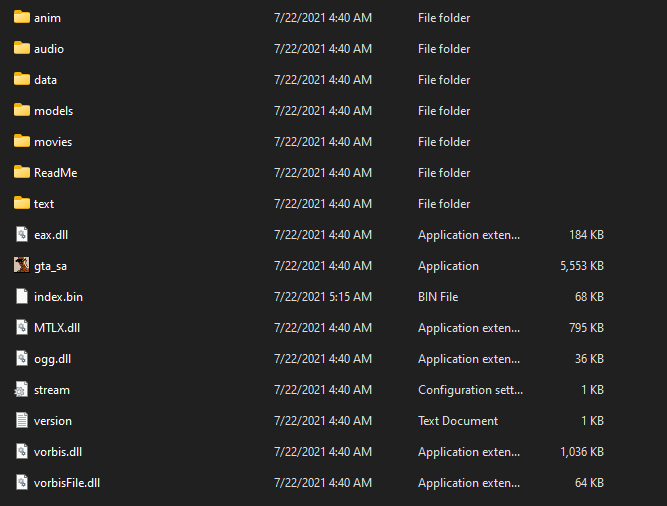667x506 pixels.
Task: Click the vorbis.dll file icon
Action: 22,451
